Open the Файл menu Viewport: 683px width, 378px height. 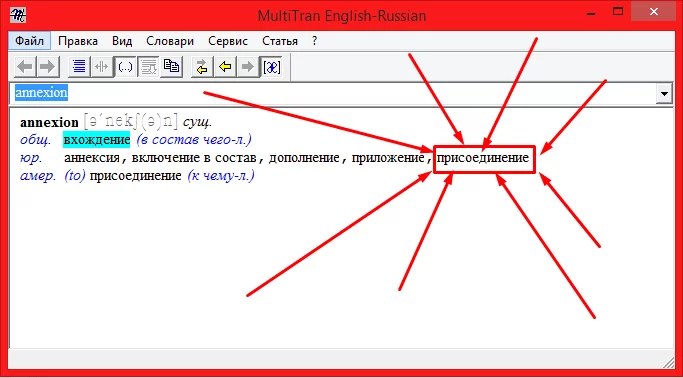30,41
